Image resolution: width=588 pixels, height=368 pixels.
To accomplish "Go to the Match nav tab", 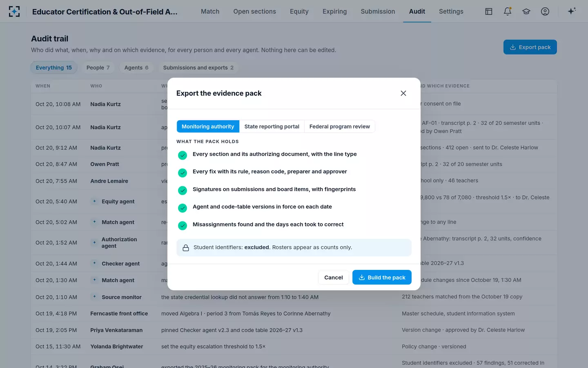I will [210, 11].
